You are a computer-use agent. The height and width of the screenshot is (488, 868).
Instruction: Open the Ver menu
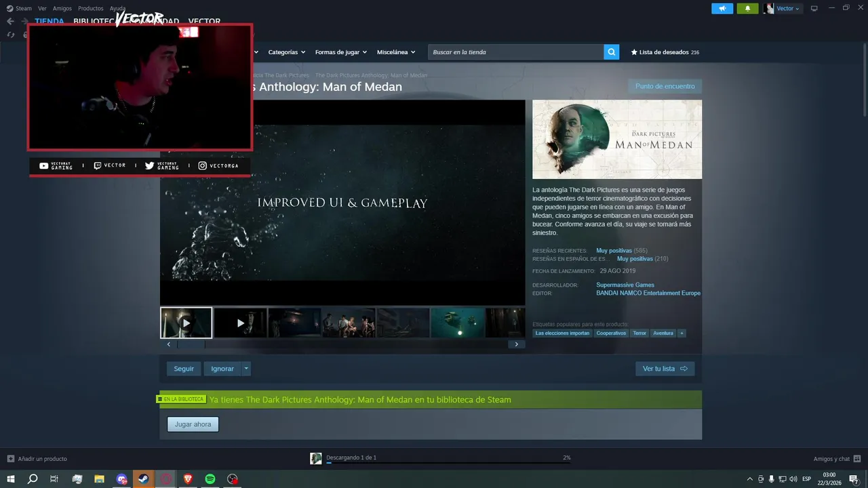42,8
